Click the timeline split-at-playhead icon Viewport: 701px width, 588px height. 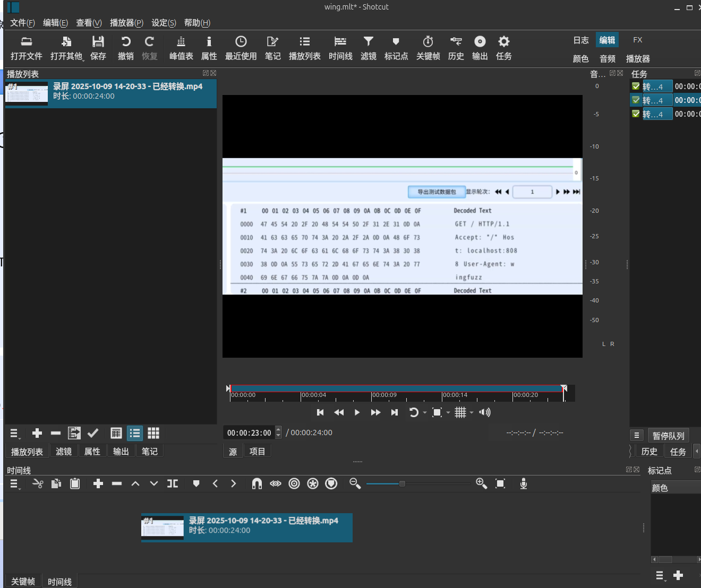173,483
